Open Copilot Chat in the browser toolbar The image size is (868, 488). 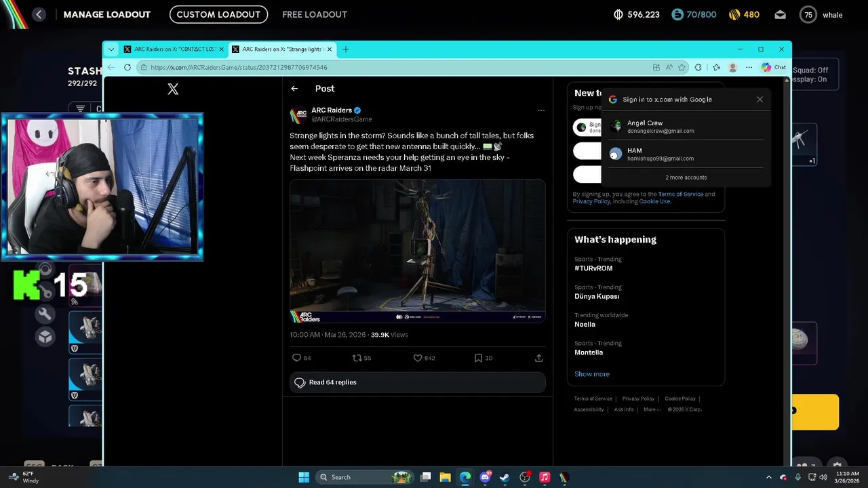(x=774, y=67)
